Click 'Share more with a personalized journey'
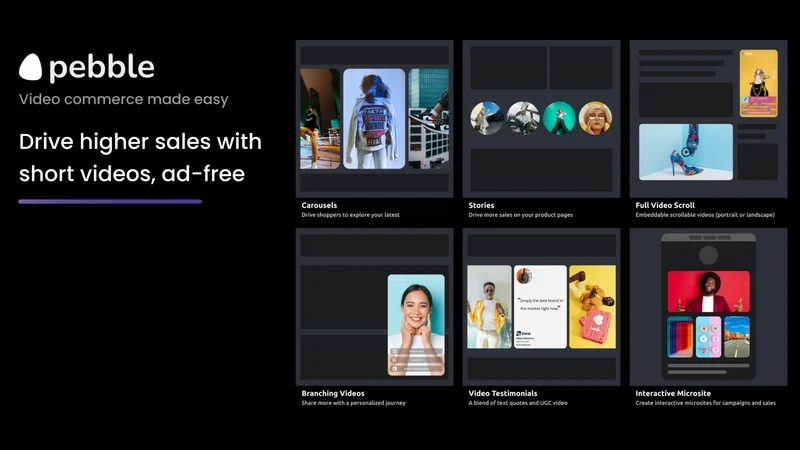800x450 pixels. [354, 403]
